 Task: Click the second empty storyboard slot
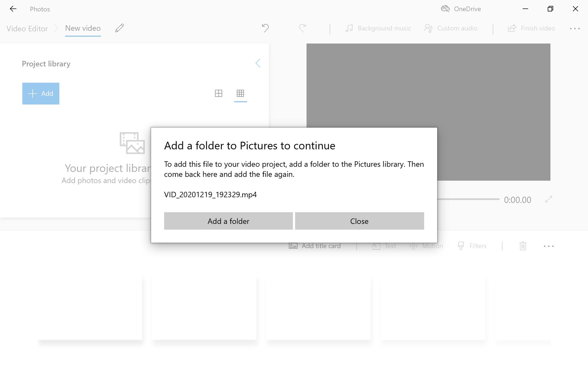pos(204,308)
